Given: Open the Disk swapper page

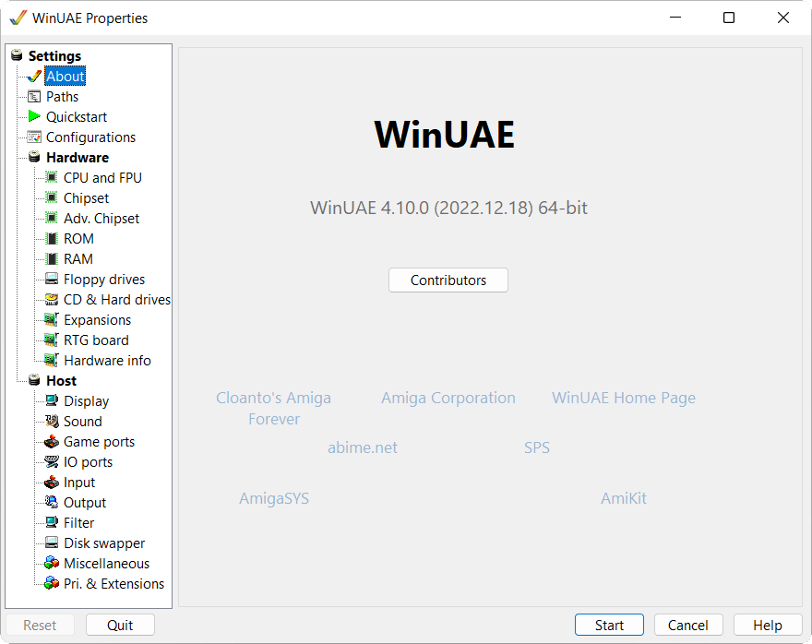Looking at the screenshot, I should [104, 543].
